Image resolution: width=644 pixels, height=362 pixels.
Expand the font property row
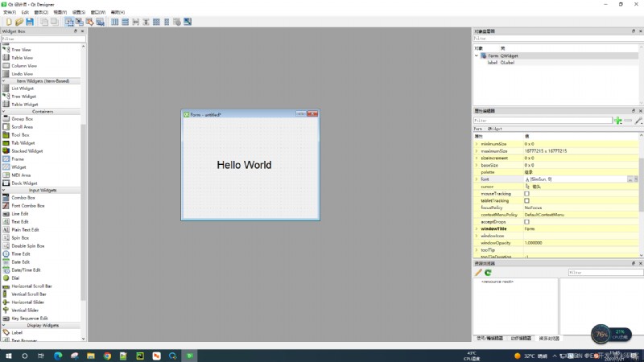point(477,179)
